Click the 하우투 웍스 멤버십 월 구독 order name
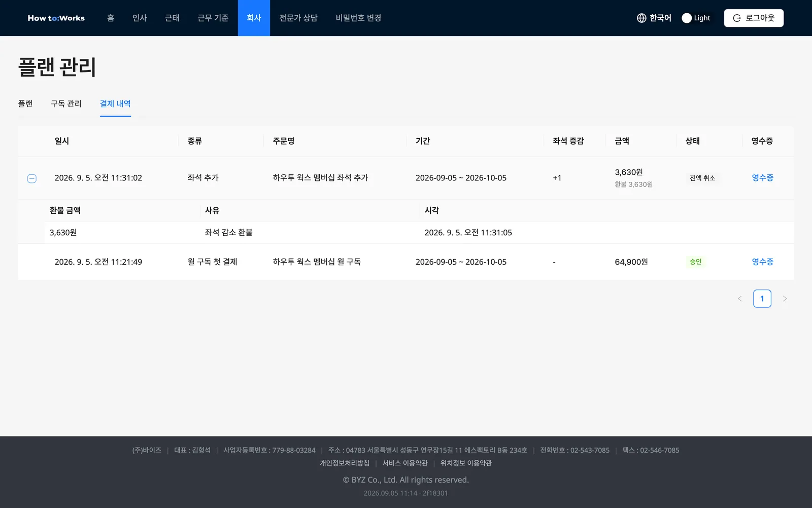 tap(317, 262)
